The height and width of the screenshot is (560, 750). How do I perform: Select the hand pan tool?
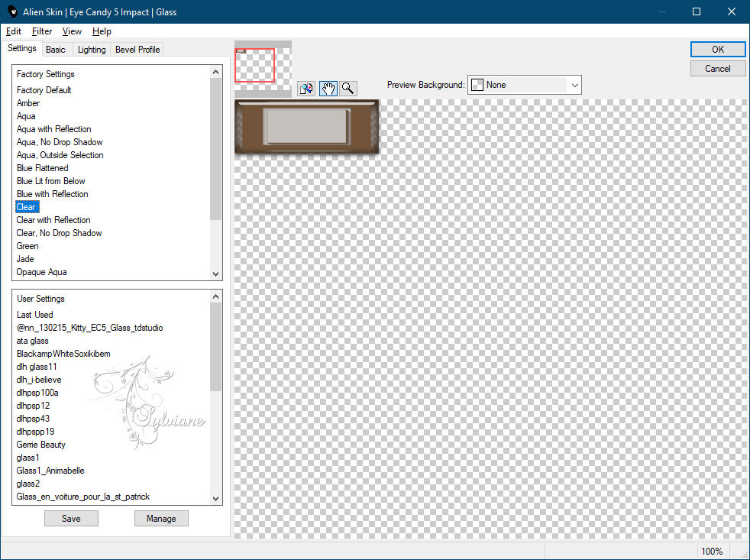pyautogui.click(x=328, y=89)
